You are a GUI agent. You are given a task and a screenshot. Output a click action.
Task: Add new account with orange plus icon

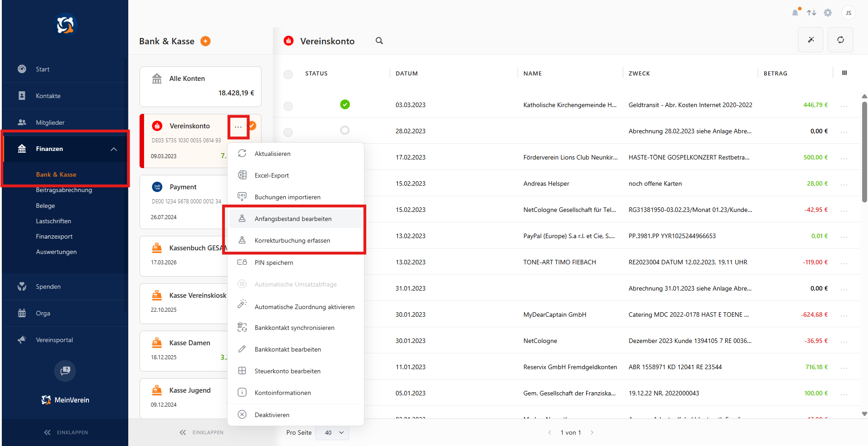point(205,41)
